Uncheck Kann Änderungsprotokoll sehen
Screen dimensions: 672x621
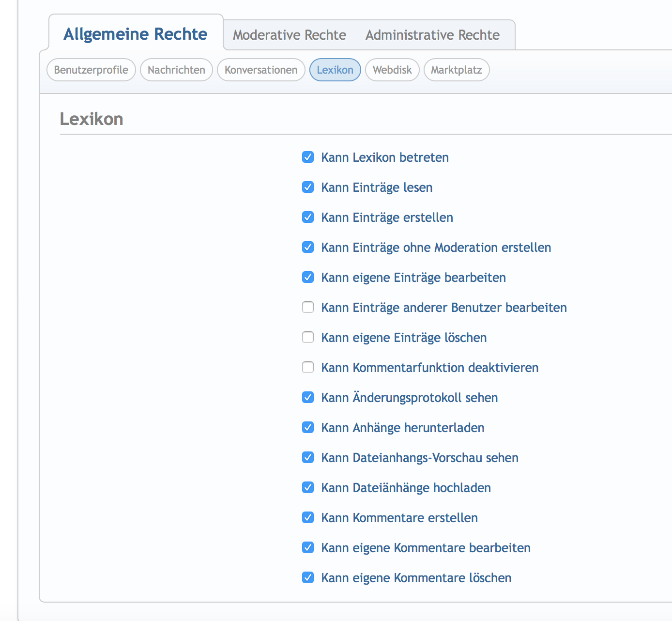(308, 397)
